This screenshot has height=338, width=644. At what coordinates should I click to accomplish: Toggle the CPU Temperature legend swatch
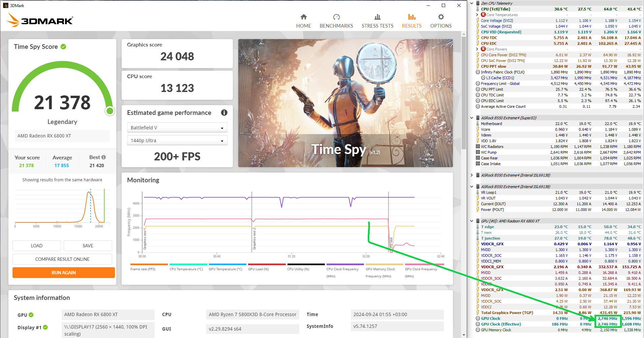(188, 264)
